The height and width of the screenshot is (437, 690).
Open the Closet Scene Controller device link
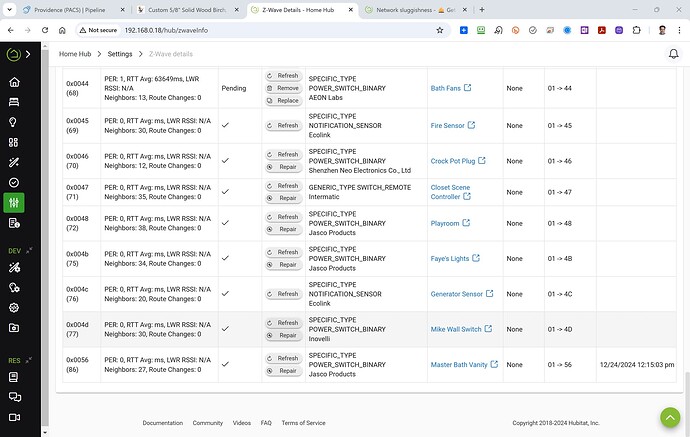pyautogui.click(x=451, y=192)
